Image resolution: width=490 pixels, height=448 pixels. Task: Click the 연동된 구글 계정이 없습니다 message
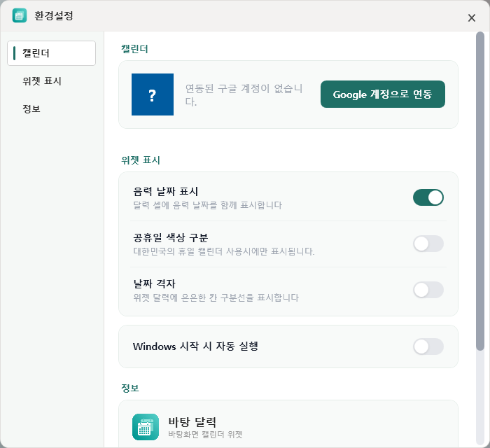pos(244,94)
